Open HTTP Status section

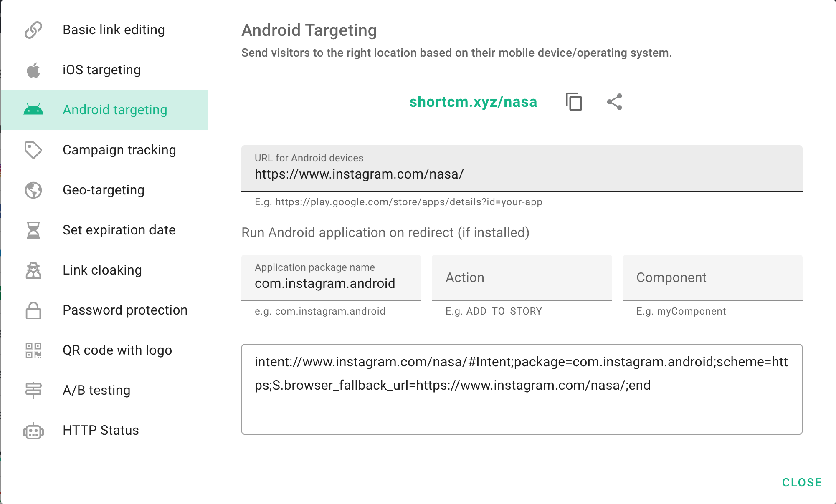(104, 431)
